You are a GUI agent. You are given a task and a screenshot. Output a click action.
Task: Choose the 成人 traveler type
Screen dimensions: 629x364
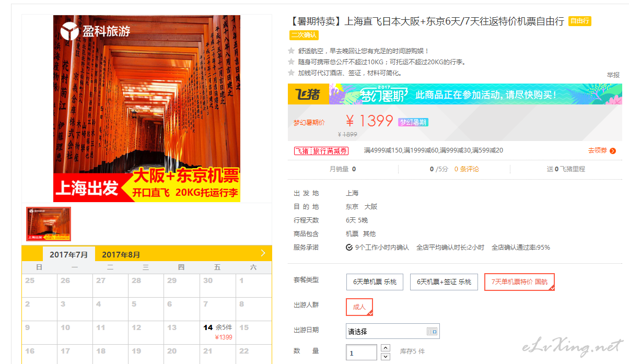(359, 307)
